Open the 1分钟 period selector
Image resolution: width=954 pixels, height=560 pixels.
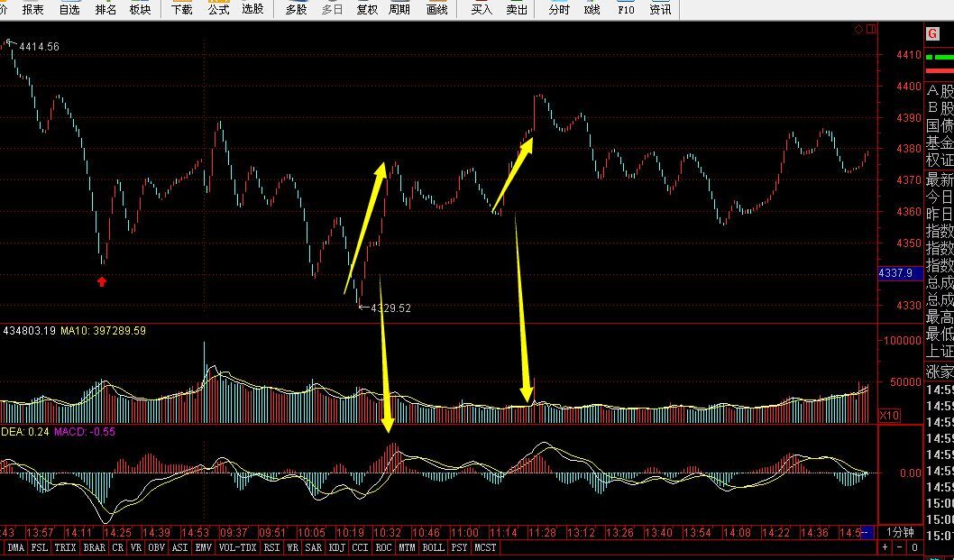899,532
